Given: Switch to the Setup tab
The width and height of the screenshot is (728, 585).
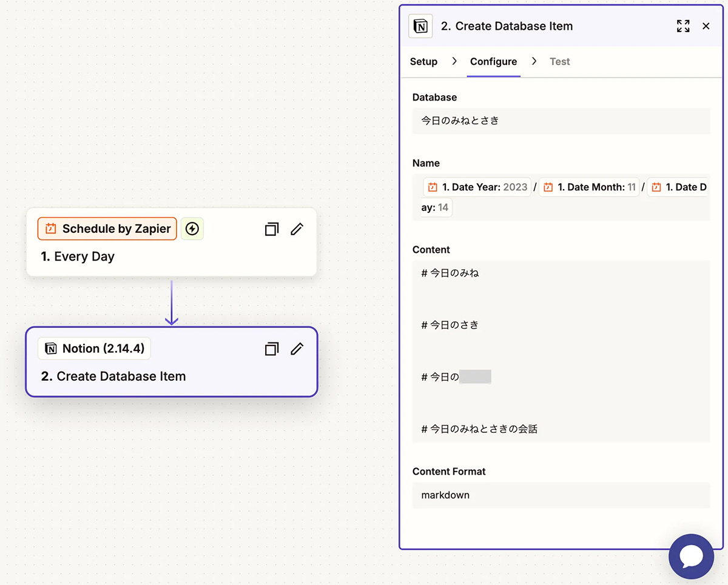Looking at the screenshot, I should (x=423, y=61).
